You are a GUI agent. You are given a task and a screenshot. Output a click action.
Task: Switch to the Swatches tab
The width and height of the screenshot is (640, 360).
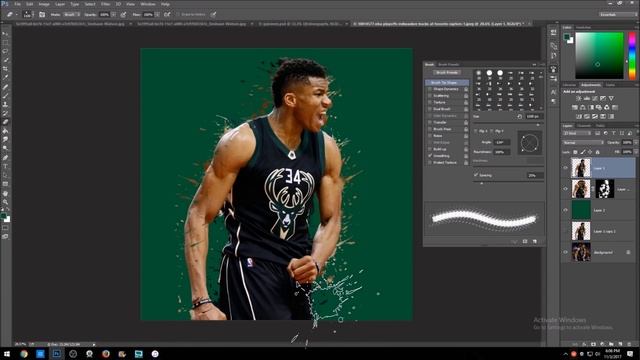click(583, 27)
